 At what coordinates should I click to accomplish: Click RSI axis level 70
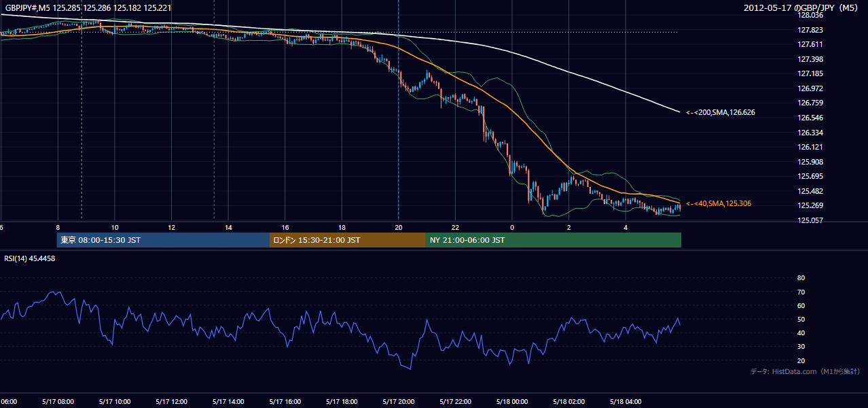801,292
